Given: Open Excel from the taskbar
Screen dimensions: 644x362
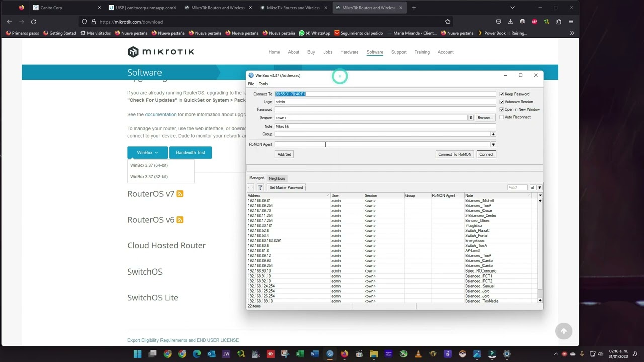Looking at the screenshot, I should point(300,354).
